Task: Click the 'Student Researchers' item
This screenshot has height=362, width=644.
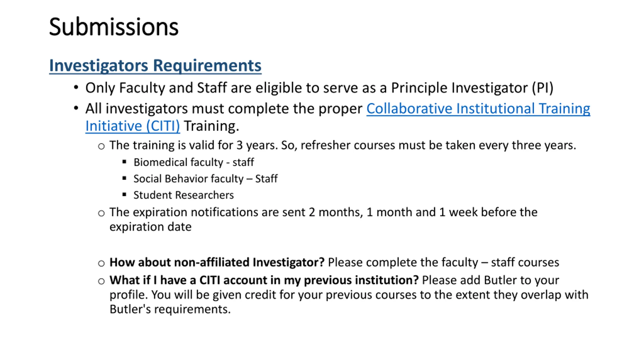Action: [x=183, y=195]
